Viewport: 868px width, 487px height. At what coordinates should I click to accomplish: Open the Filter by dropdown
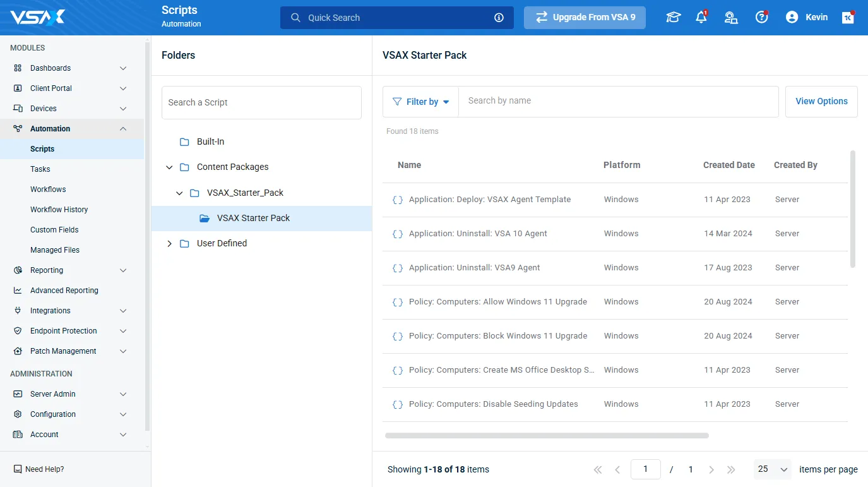tap(420, 102)
